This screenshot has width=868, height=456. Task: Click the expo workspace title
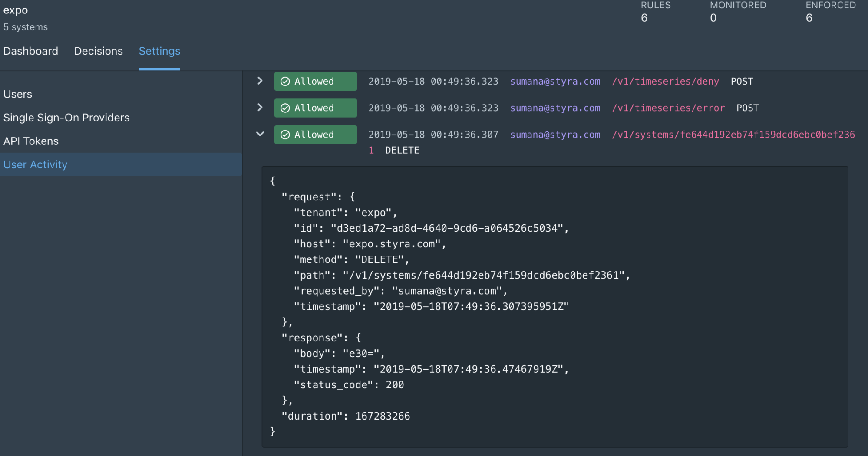(x=16, y=10)
